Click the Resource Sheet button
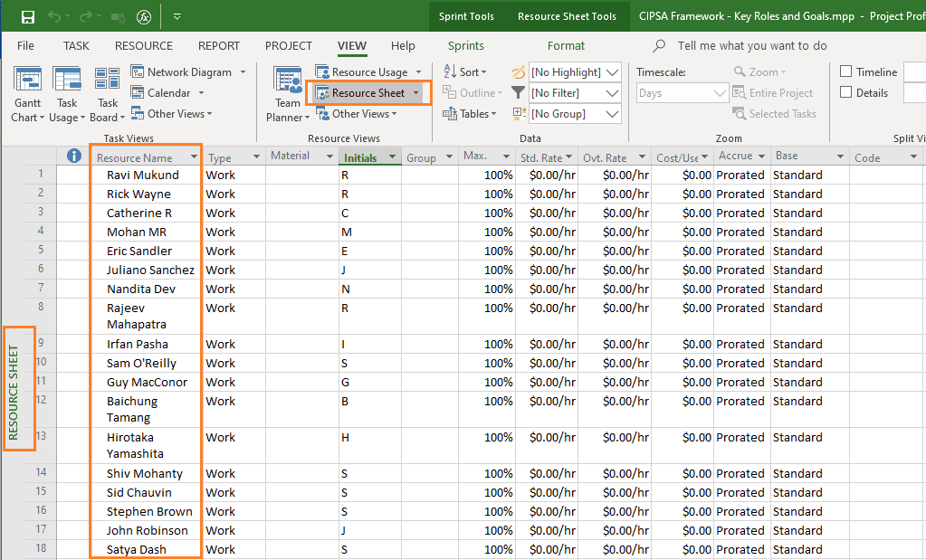Screen dimensions: 926x560 [368, 93]
